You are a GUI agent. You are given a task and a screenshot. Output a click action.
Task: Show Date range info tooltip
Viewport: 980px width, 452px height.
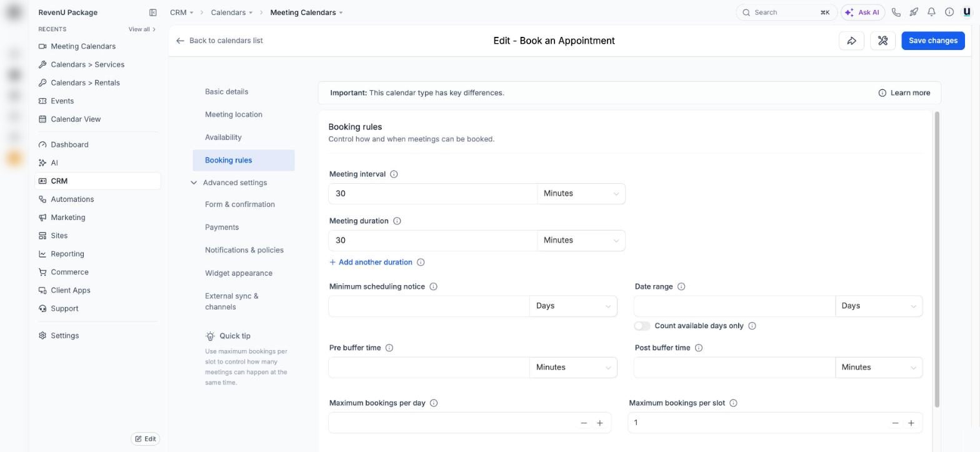pyautogui.click(x=681, y=287)
